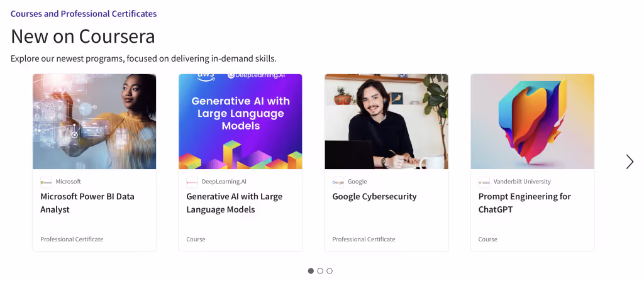Click the Power BI woman hologram thumbnail
Screen dimensions: 644x281
click(94, 121)
